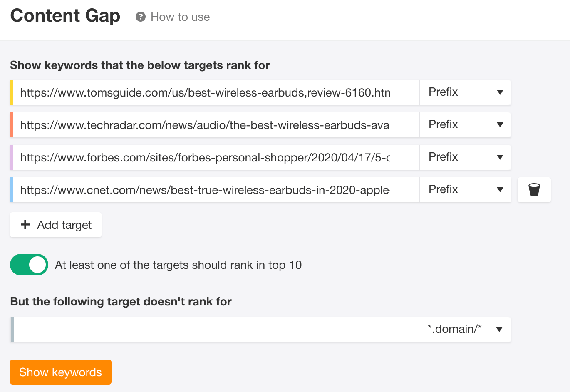Delete the cnet.com target using the trash icon
The height and width of the screenshot is (392, 570).
(534, 190)
